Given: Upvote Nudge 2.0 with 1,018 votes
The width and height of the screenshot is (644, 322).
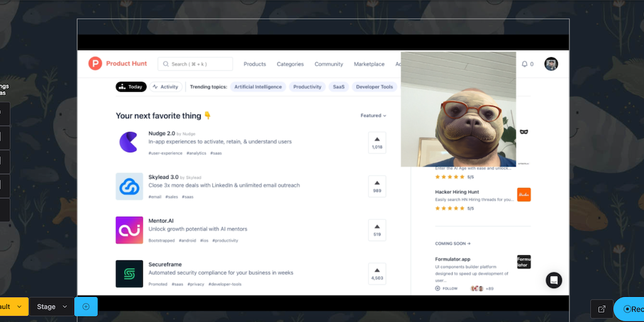Looking at the screenshot, I should (x=377, y=143).
